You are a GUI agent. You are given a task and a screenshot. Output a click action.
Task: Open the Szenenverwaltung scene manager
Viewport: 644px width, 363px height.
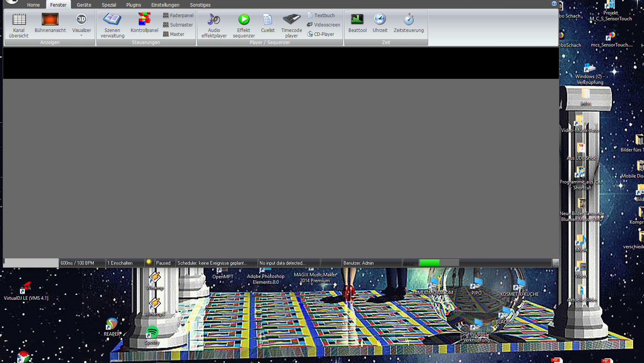click(x=112, y=25)
